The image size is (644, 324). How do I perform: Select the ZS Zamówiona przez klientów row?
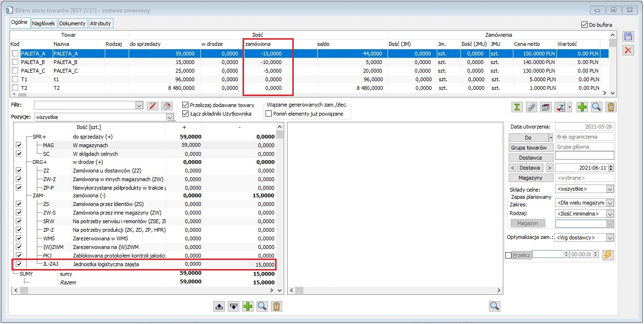[145, 204]
